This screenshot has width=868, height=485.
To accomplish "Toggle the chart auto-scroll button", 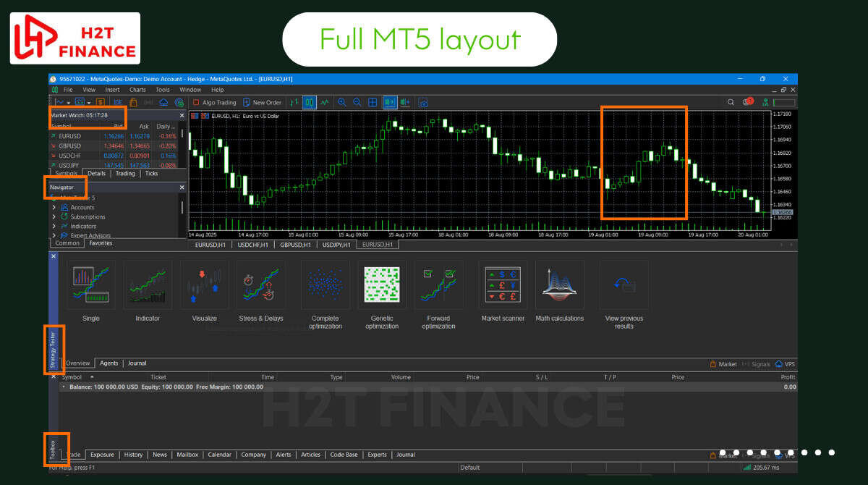I will click(390, 102).
